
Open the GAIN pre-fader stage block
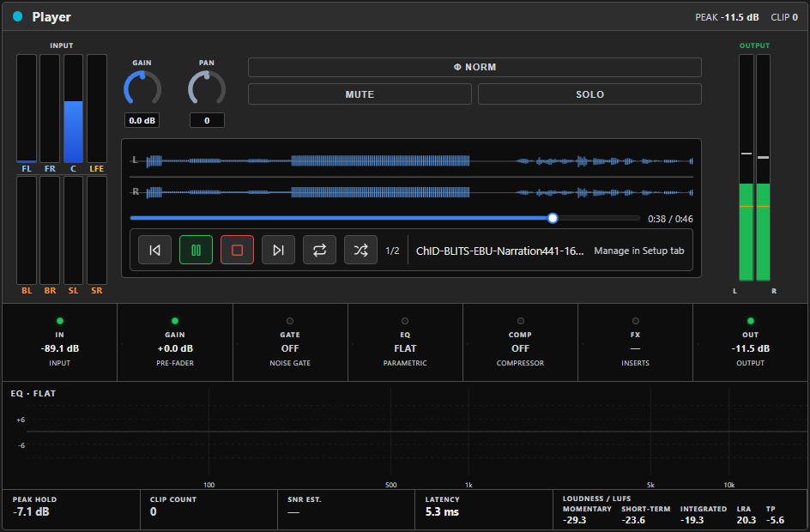pyautogui.click(x=175, y=342)
